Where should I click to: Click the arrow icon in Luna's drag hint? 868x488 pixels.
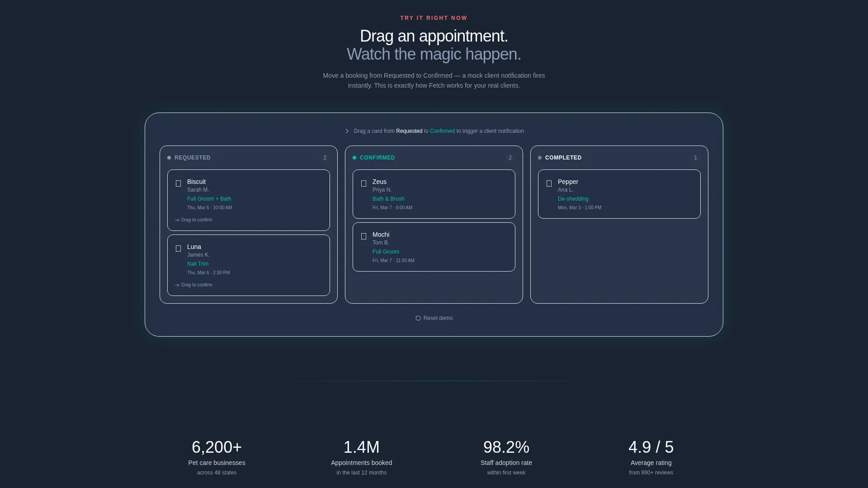click(x=177, y=285)
